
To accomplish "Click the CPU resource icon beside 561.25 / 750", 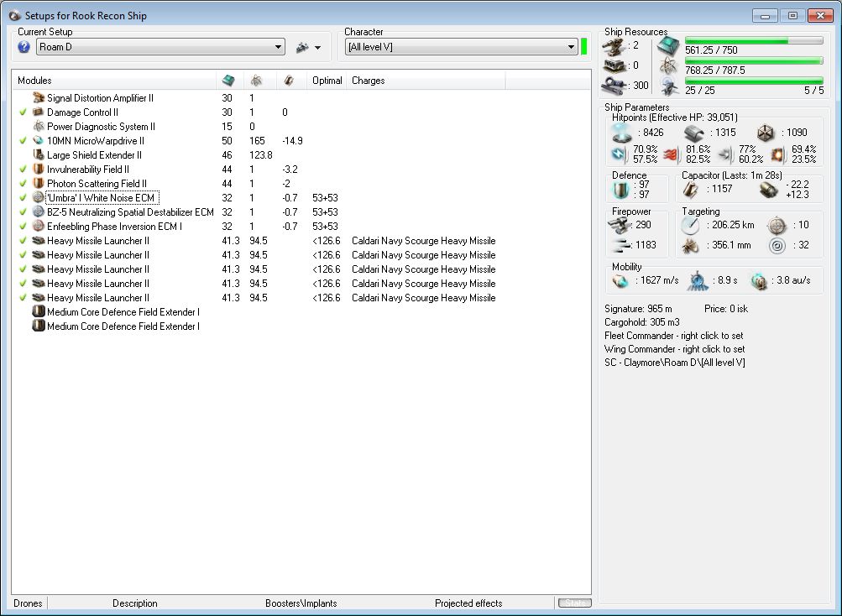I will point(668,46).
